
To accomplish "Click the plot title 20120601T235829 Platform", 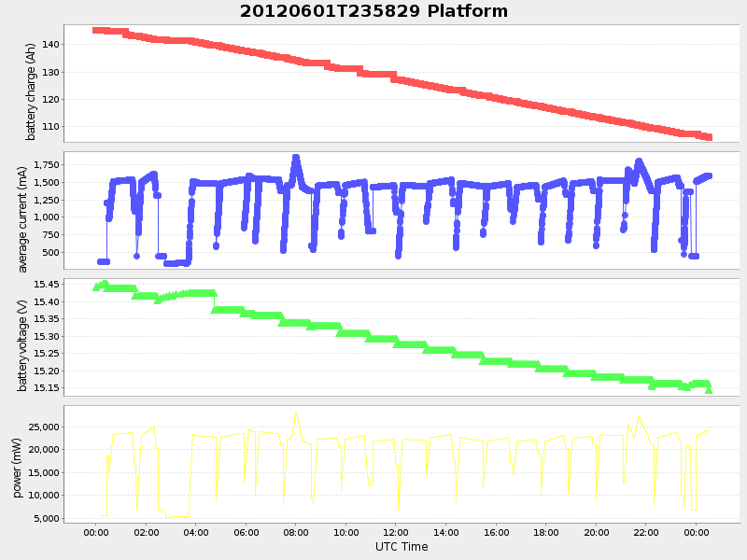I will [372, 11].
